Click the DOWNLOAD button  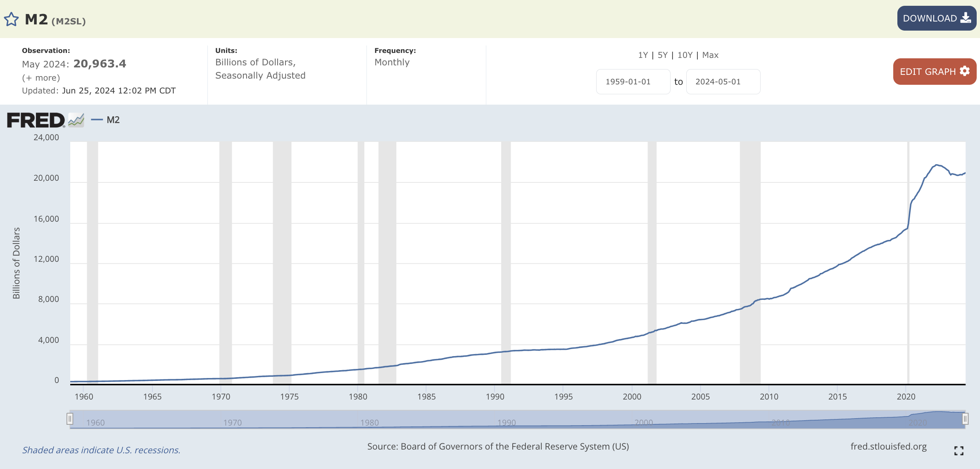(936, 18)
